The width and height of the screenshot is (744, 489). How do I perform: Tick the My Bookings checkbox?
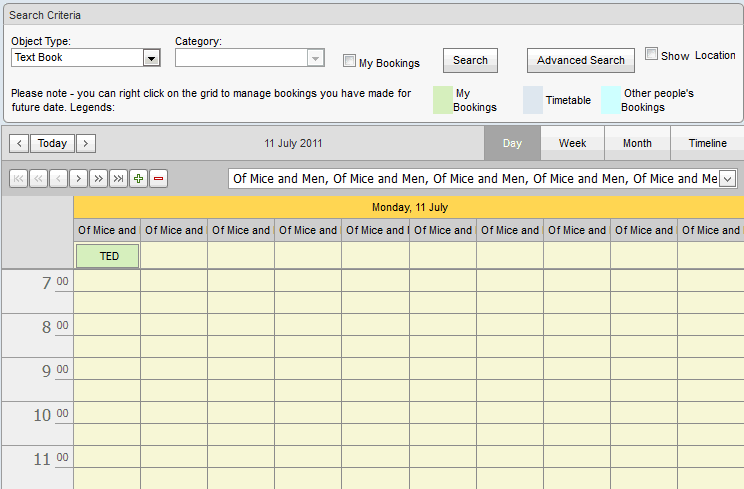[349, 61]
